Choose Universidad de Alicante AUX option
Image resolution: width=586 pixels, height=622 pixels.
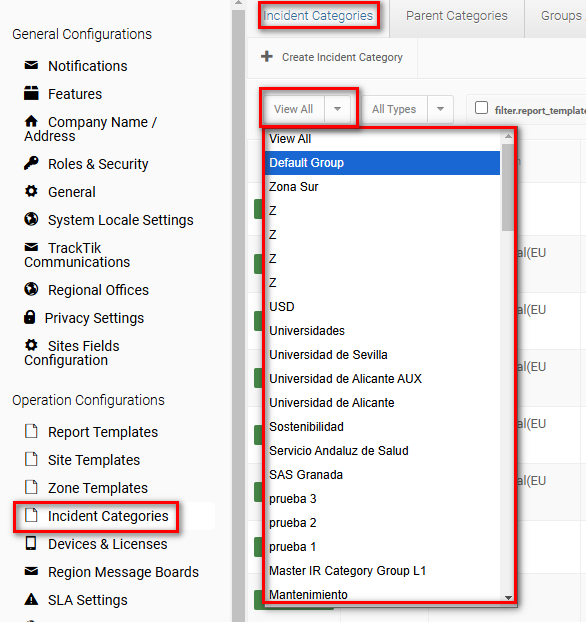tap(383, 379)
